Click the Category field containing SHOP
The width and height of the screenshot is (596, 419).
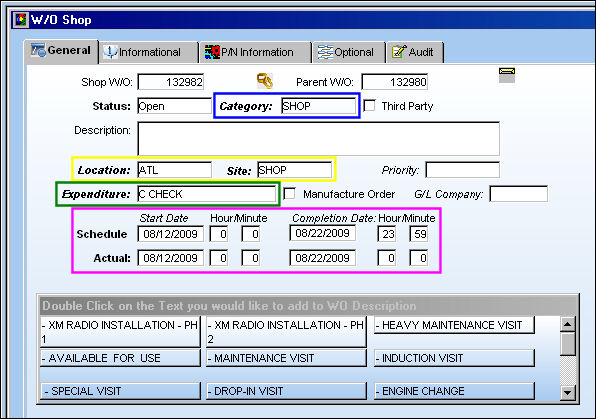319,106
